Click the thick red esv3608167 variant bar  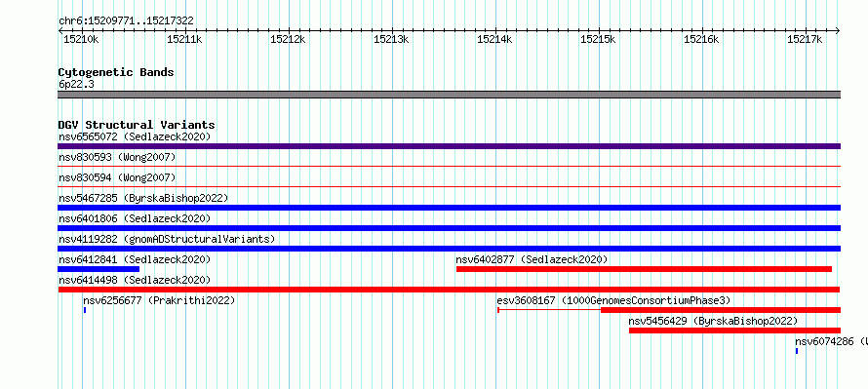[x=721, y=310]
